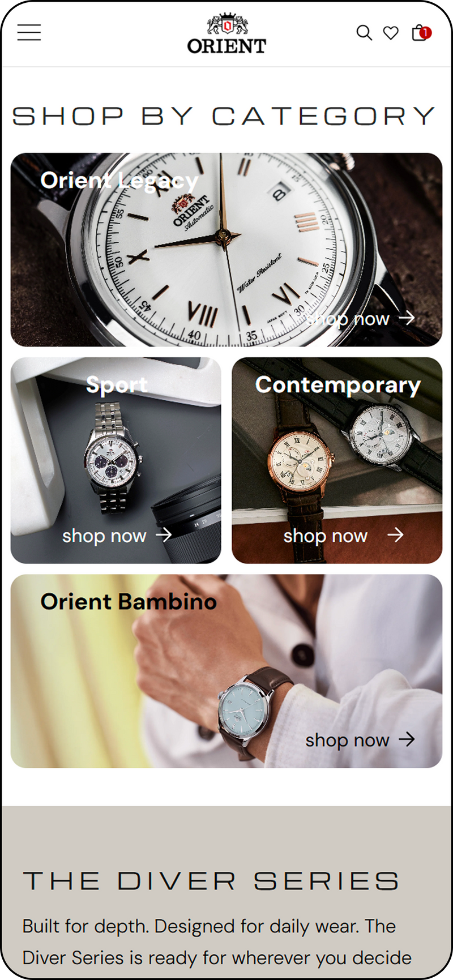Screen dimensions: 453x980
Task: Open the shopping bag cart
Action: 420,33
